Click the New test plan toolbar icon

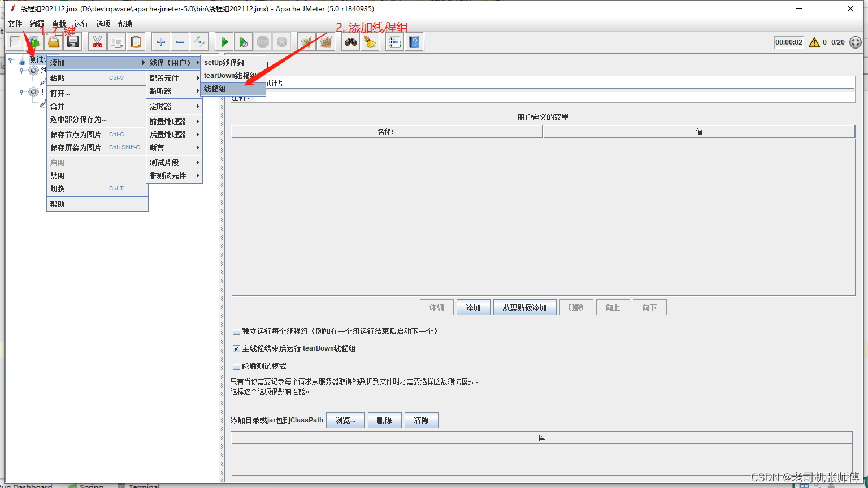(15, 42)
